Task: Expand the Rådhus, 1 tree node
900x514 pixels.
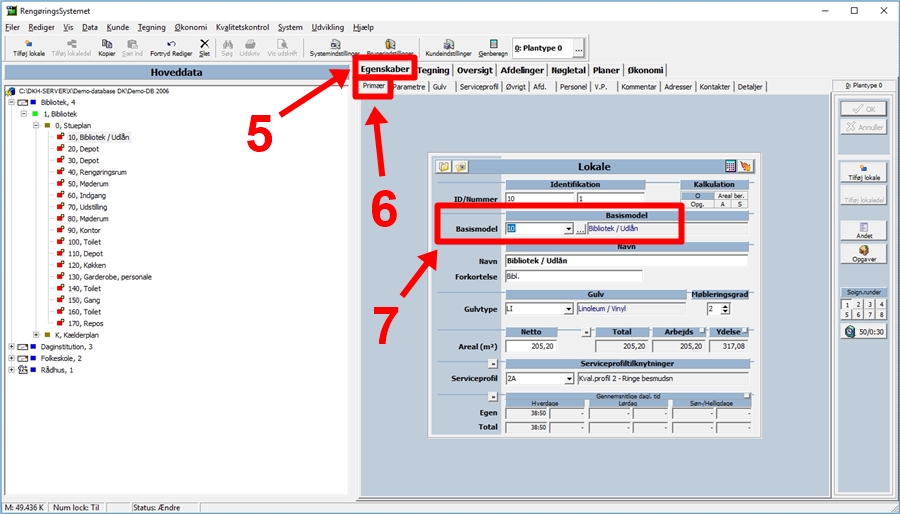Action: [11, 370]
